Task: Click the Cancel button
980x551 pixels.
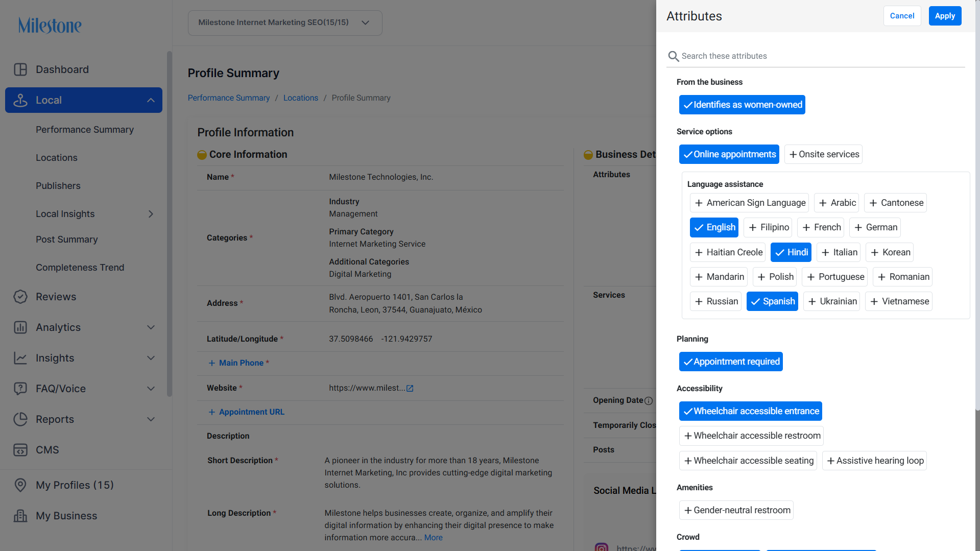Action: click(902, 16)
